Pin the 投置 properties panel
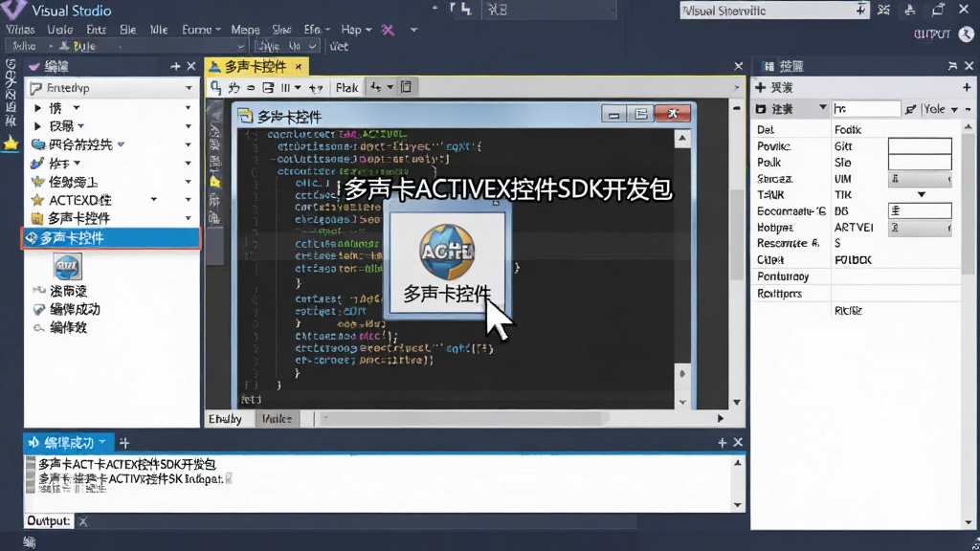 952,66
